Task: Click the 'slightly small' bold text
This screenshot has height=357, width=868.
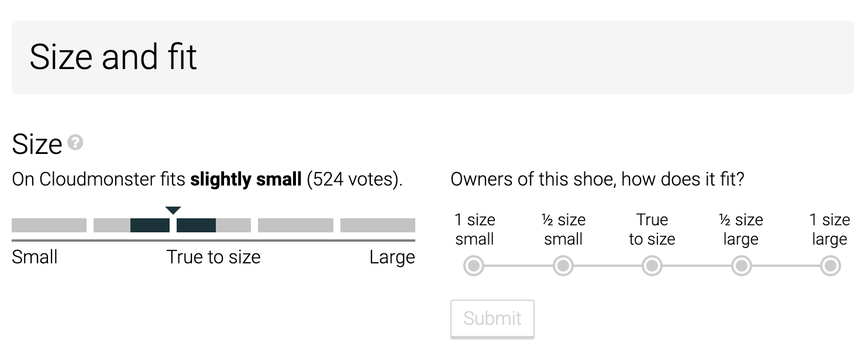Action: [x=246, y=179]
